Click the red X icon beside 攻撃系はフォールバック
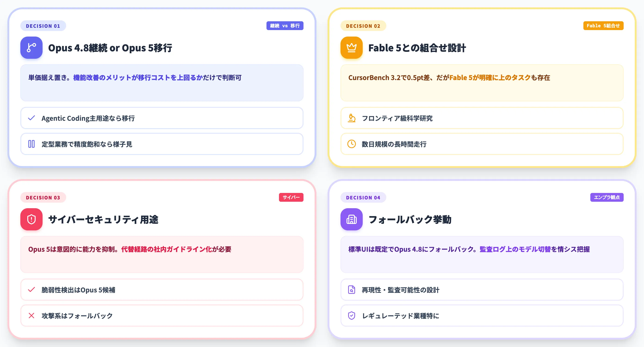Screen dimensions: 644x347 (x=31, y=316)
